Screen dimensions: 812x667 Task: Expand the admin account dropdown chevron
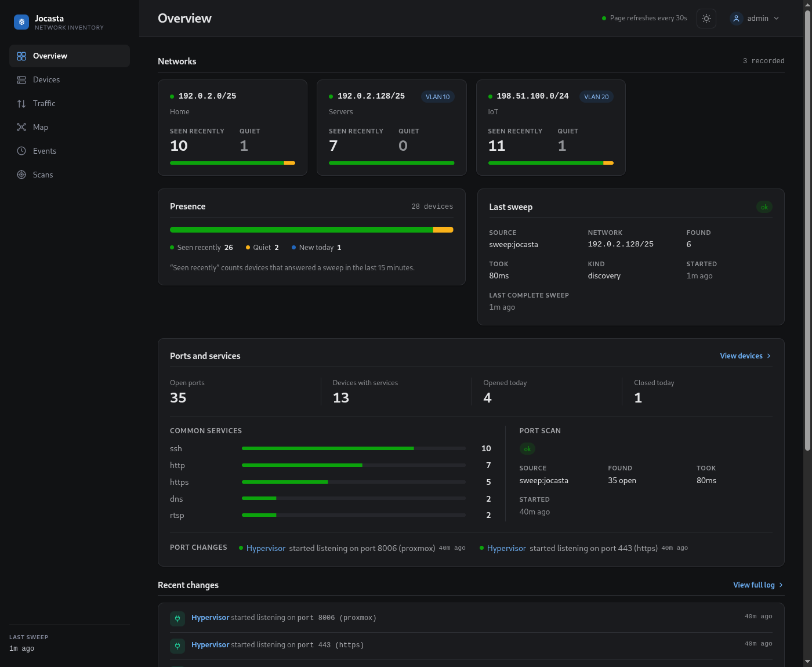click(x=777, y=19)
